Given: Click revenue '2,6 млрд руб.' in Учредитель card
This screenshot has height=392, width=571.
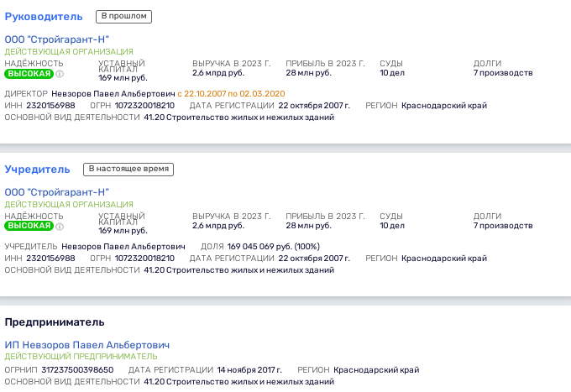Looking at the screenshot, I should (x=218, y=226).
